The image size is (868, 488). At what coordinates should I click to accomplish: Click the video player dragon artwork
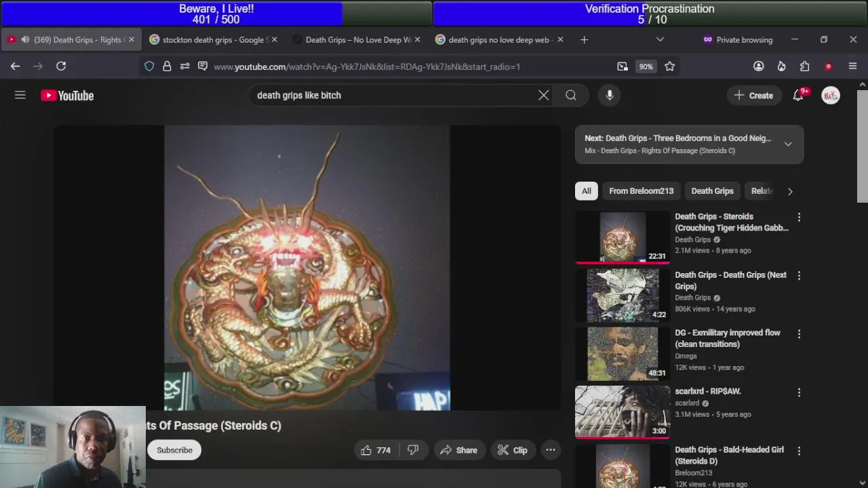pyautogui.click(x=307, y=268)
